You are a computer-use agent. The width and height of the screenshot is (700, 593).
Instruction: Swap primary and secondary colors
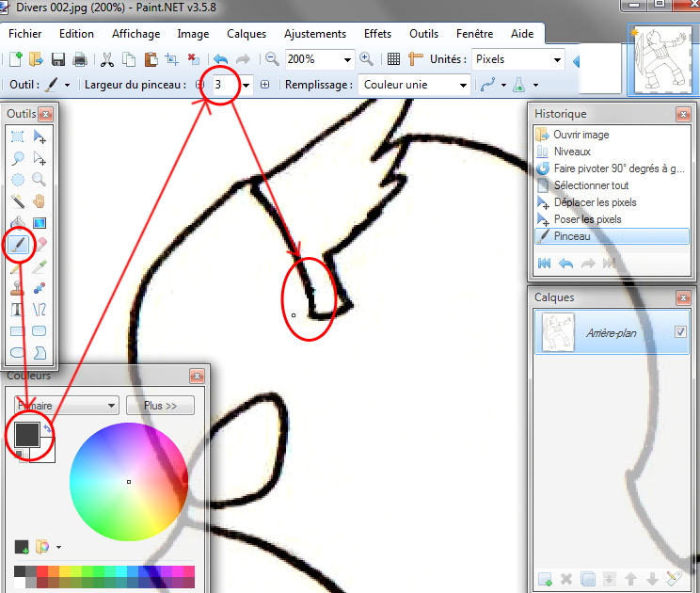click(47, 429)
